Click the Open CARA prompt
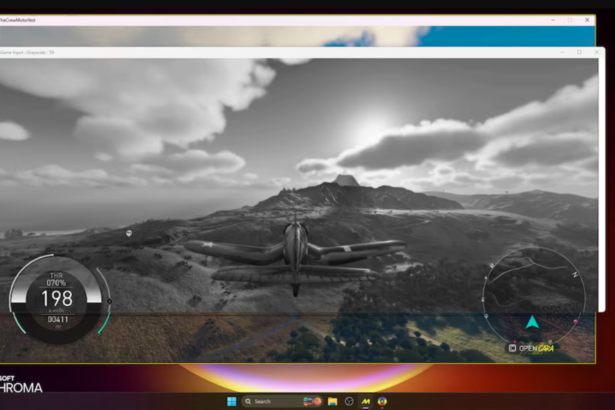This screenshot has width=615, height=410. coord(532,348)
